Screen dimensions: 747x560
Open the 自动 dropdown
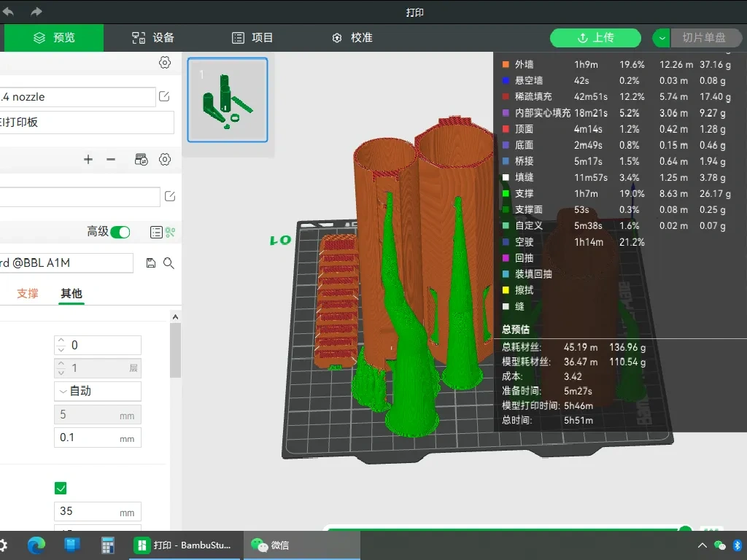tap(98, 391)
